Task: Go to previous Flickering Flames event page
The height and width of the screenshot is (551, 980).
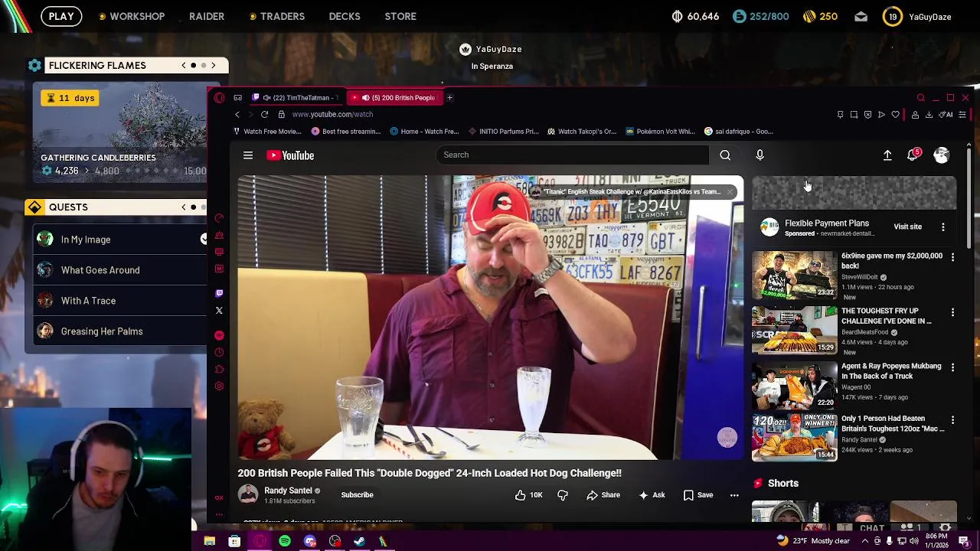Action: [x=184, y=65]
